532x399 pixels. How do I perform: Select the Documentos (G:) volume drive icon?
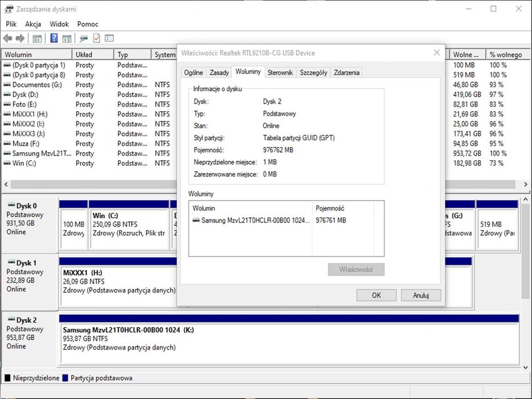pos(7,85)
